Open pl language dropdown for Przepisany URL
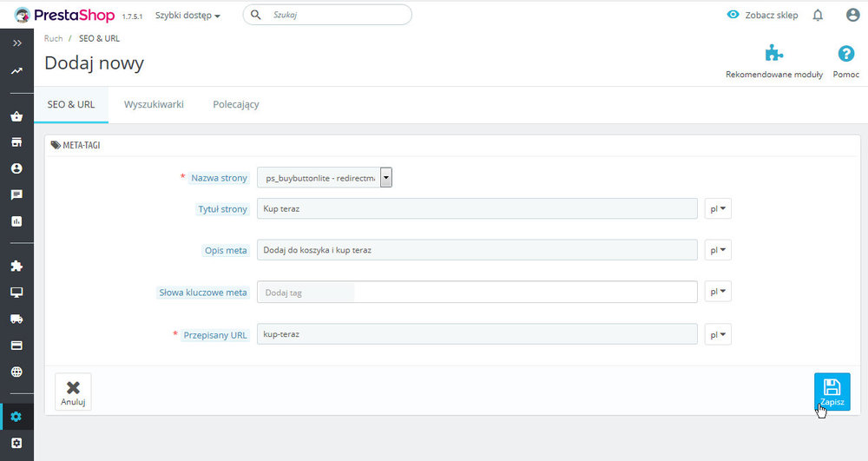Viewport: 868px width, 461px height. (x=718, y=334)
